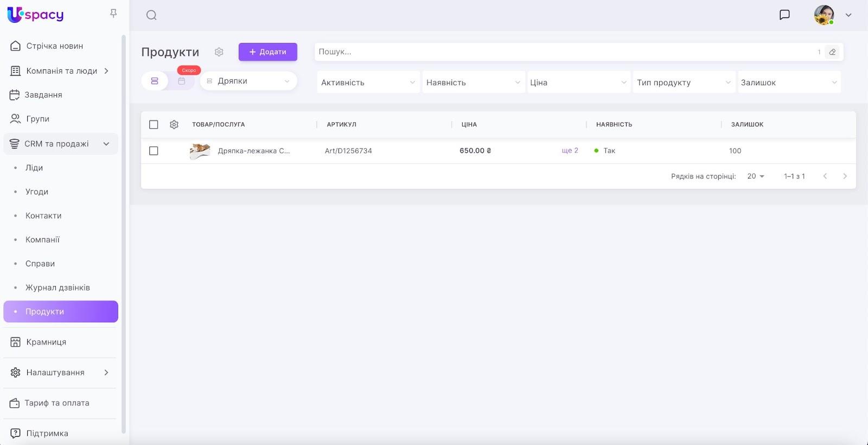The image size is (868, 445).
Task: Tick the select-all header checkbox
Action: coord(154,125)
